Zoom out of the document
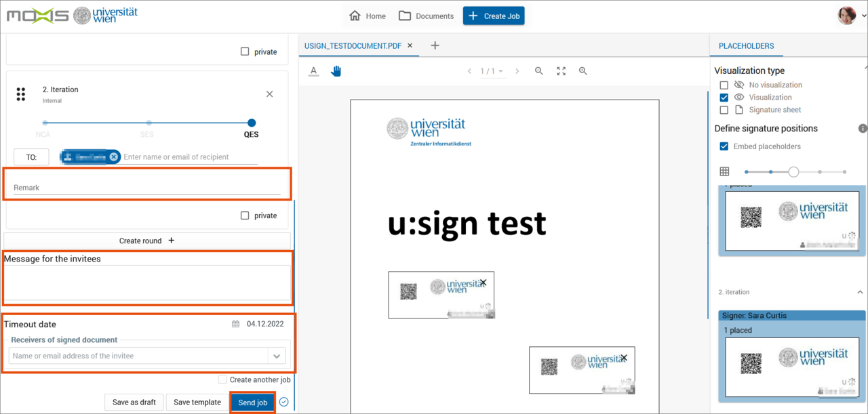The width and height of the screenshot is (868, 414). point(539,71)
